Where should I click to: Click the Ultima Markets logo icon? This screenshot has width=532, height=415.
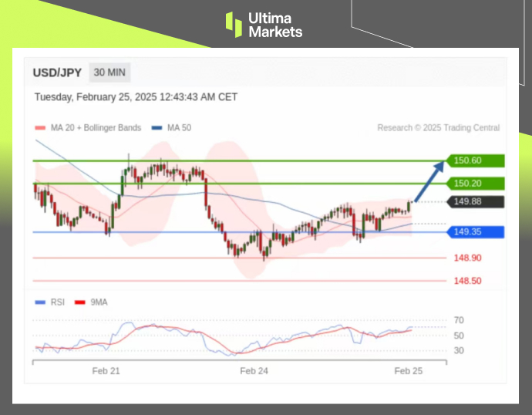pos(234,24)
